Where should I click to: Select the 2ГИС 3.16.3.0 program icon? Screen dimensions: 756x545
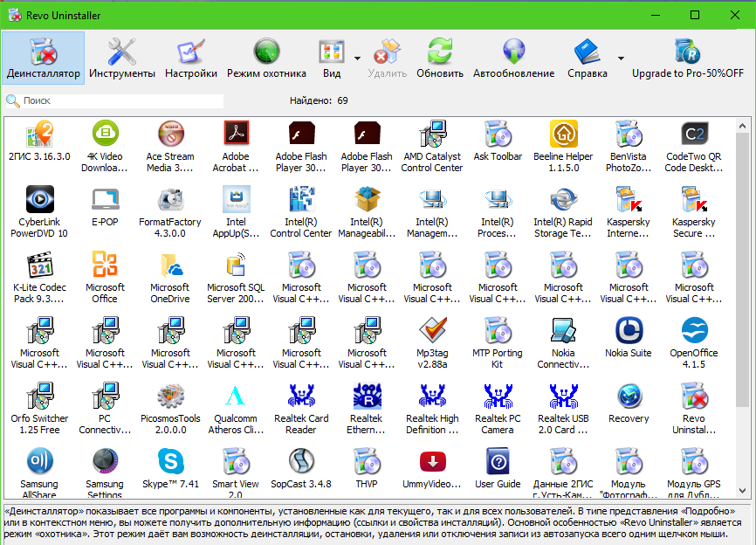pyautogui.click(x=39, y=134)
